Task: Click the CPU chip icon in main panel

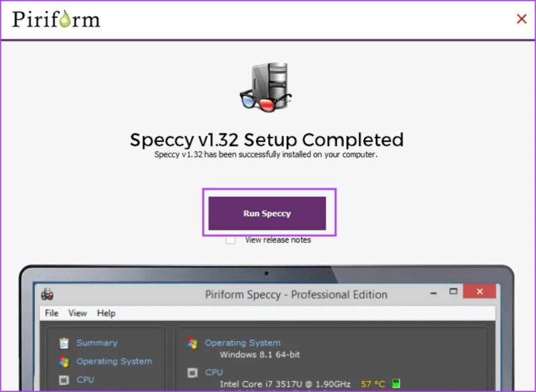Action: 192,373
